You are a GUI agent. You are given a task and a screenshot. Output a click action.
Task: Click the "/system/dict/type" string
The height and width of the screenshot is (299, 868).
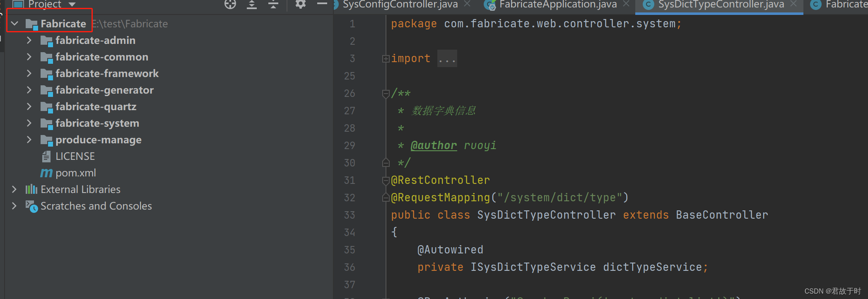(559, 198)
